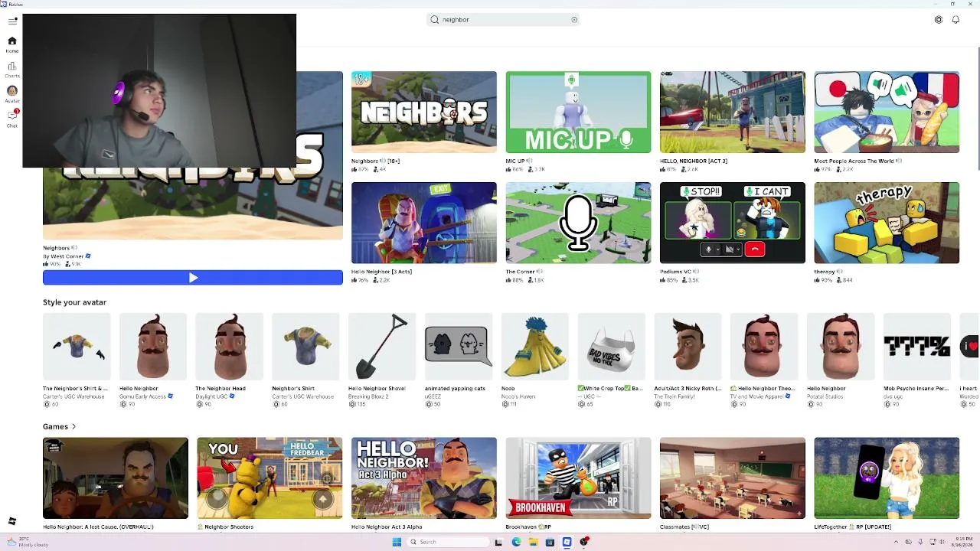Open The Corner game thumbnail
Image resolution: width=980 pixels, height=551 pixels.
[x=578, y=223]
